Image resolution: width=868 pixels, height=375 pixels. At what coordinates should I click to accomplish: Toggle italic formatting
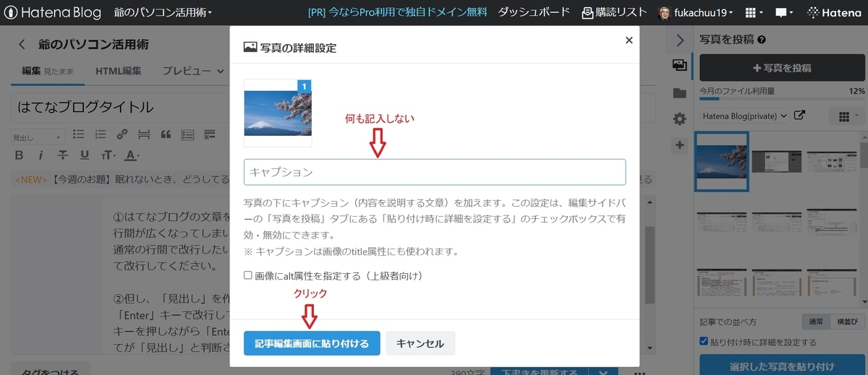pos(41,155)
